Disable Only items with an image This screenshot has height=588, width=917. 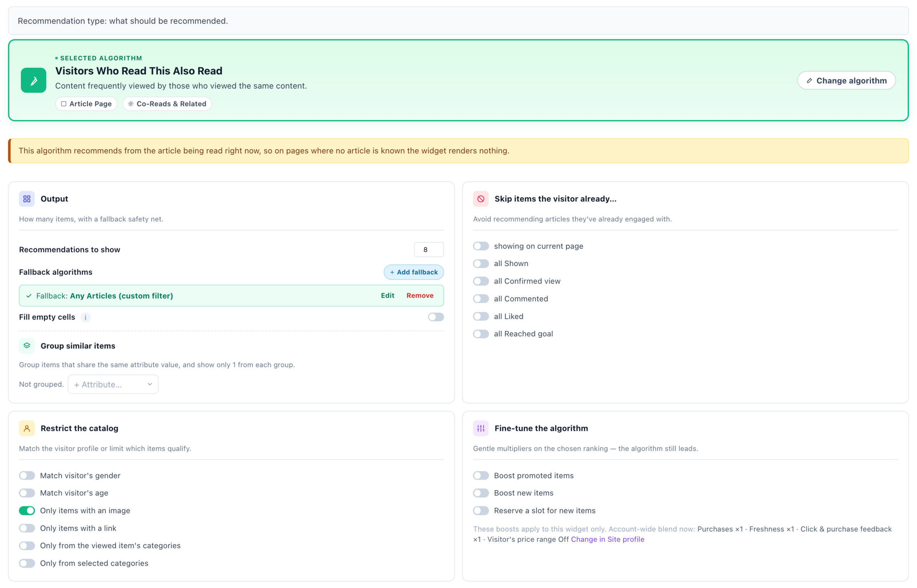click(27, 511)
